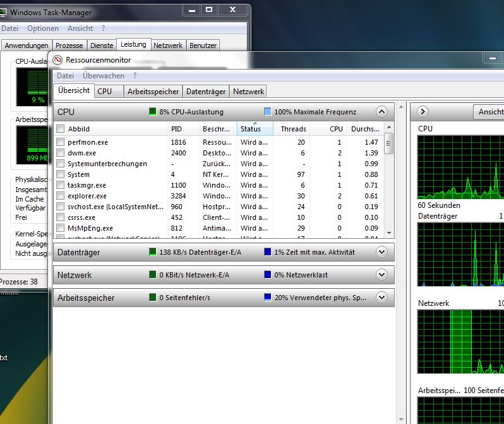
Task: Click the CPU graph in right pane
Action: (460, 167)
